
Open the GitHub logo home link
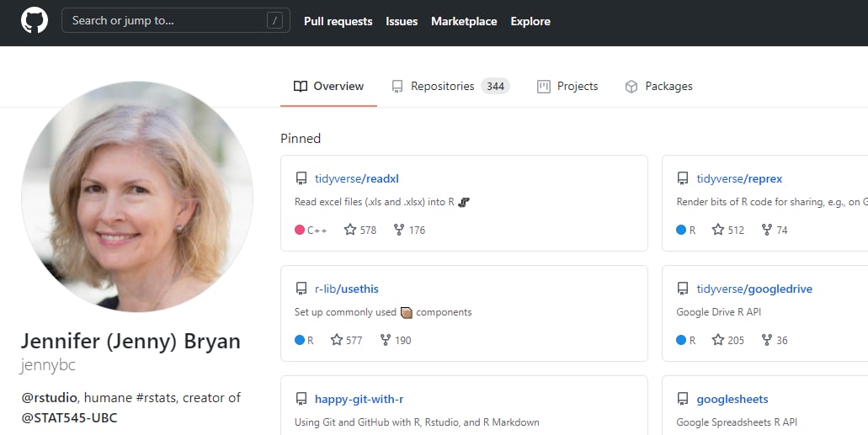tap(35, 21)
